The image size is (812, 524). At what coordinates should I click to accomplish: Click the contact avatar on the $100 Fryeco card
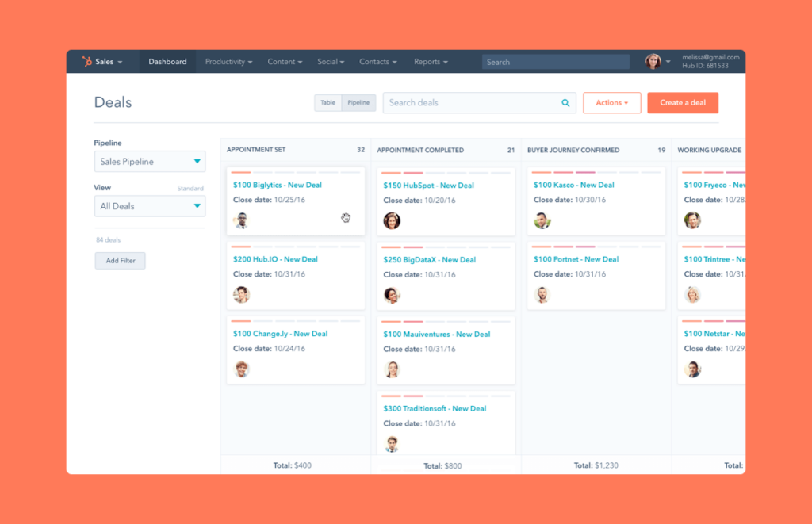tap(691, 221)
